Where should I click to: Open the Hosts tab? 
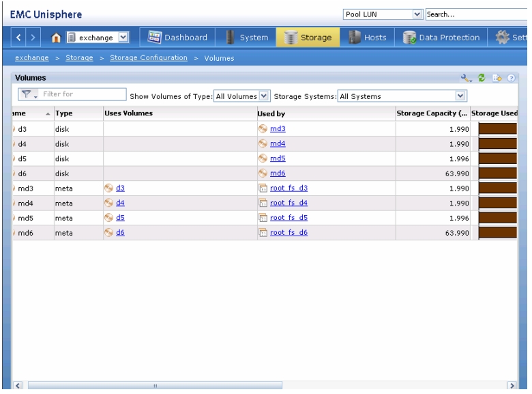(368, 38)
